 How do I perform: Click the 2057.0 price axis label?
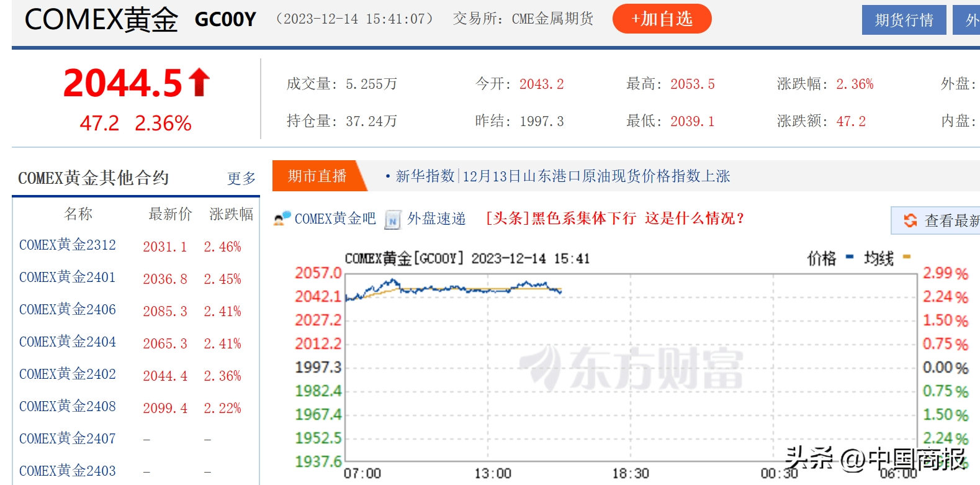[x=318, y=273]
